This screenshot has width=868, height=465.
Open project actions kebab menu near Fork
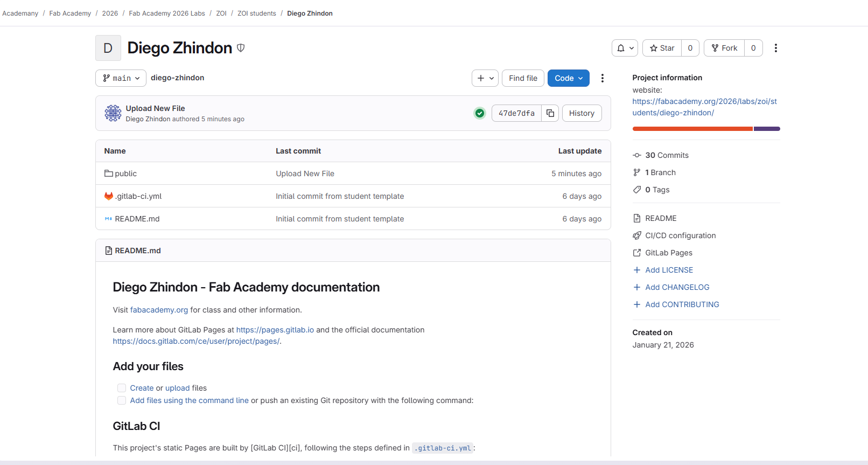point(776,48)
